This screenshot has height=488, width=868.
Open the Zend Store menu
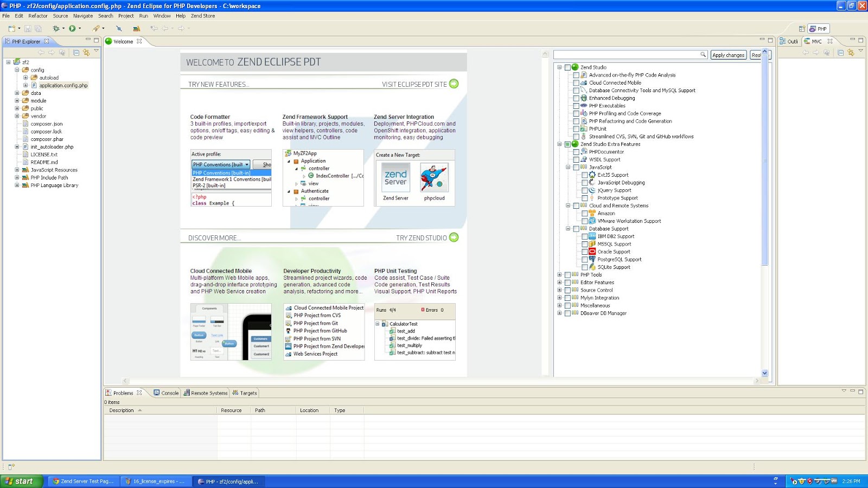click(203, 16)
